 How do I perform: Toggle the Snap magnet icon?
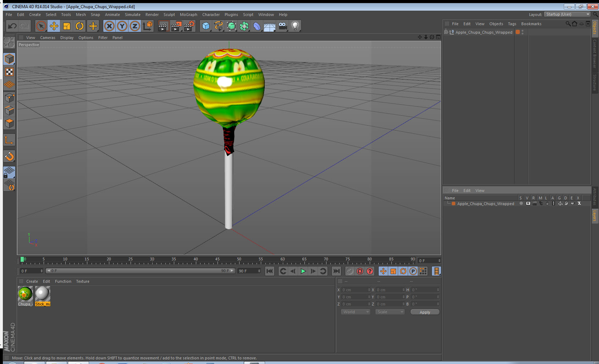(x=9, y=156)
